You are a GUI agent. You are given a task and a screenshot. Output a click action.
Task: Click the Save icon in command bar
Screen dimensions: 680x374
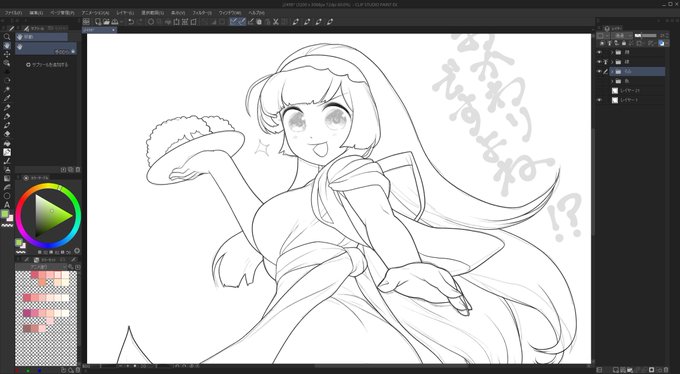tap(115, 22)
